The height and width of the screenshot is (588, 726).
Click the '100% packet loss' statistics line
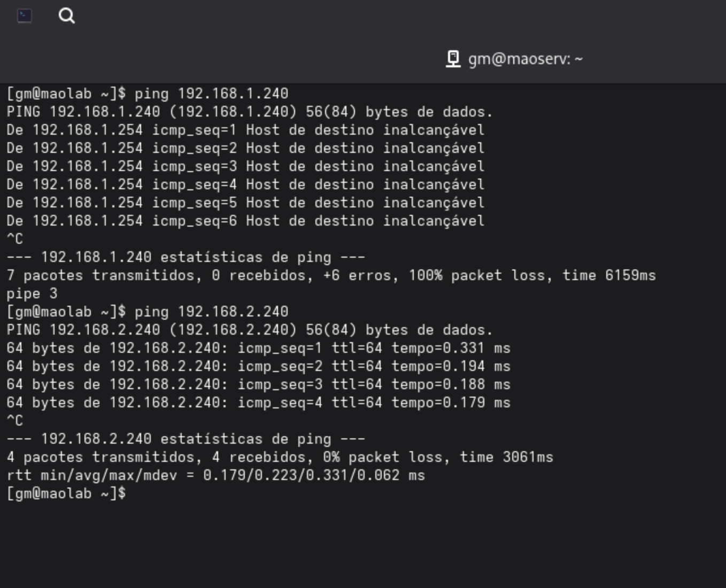(x=330, y=275)
